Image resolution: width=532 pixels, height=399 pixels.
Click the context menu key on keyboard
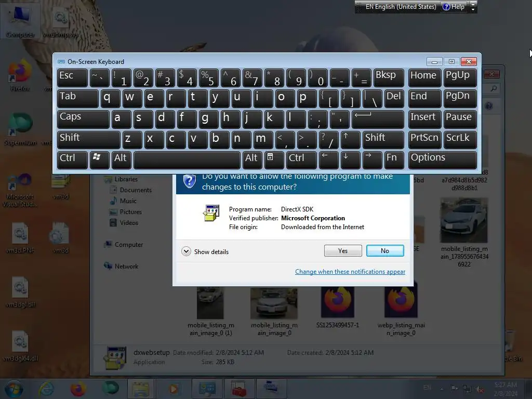[274, 160]
